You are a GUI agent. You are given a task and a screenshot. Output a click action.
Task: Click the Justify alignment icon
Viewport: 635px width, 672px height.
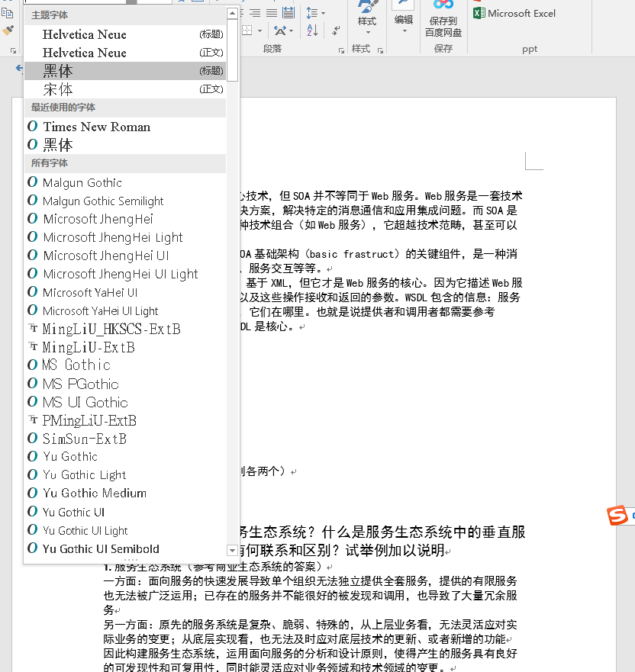click(271, 12)
